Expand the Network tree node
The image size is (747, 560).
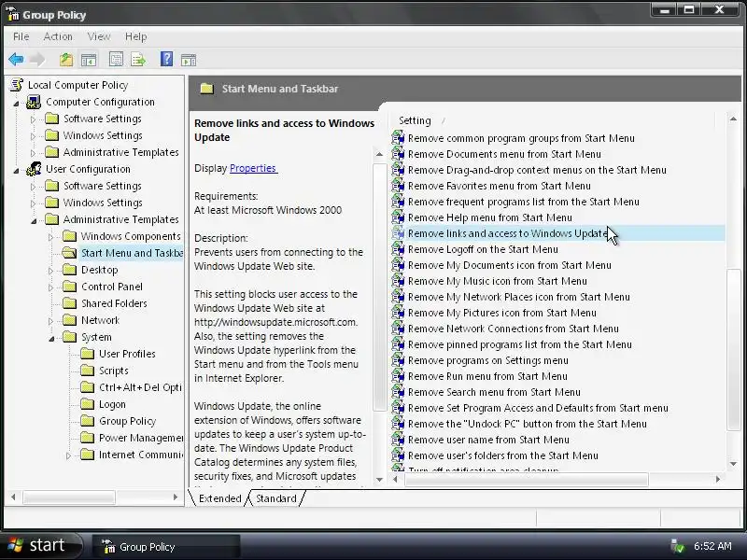pos(50,321)
